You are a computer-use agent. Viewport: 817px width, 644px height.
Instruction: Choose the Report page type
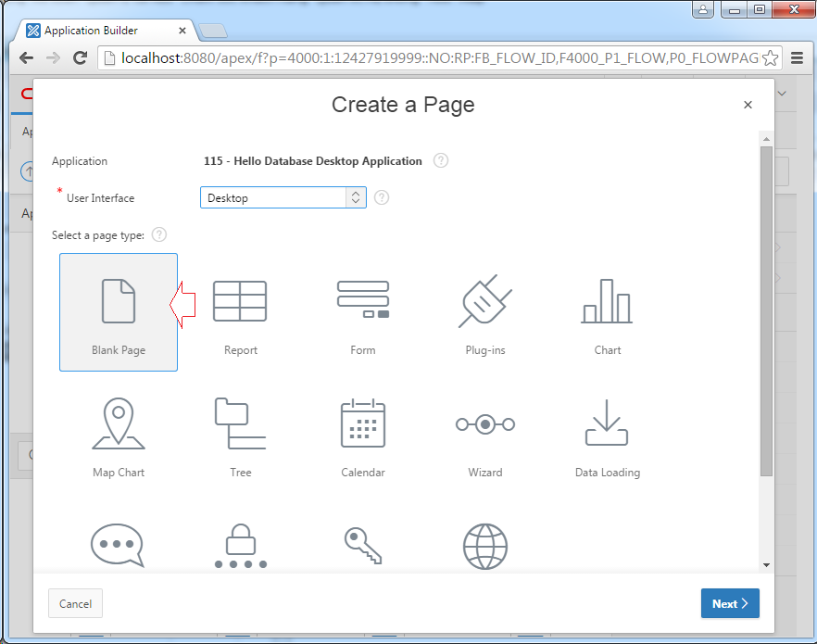point(240,312)
